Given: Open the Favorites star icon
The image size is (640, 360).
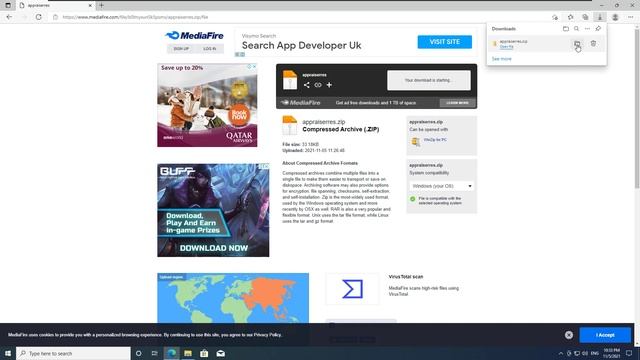Looking at the screenshot, I should 571,17.
